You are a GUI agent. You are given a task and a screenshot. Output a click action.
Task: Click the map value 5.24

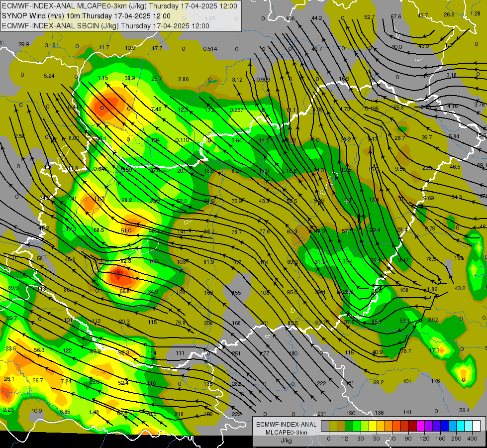49,76
